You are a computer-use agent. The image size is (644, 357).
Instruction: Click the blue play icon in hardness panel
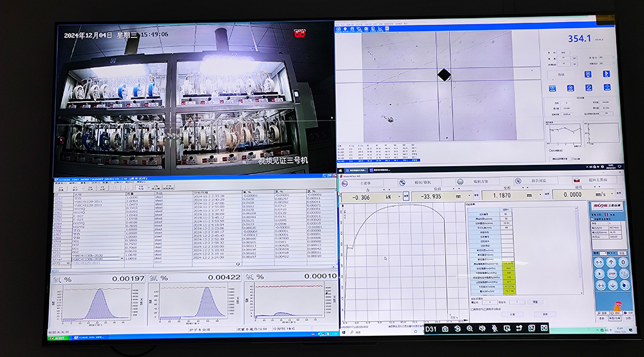point(606,73)
